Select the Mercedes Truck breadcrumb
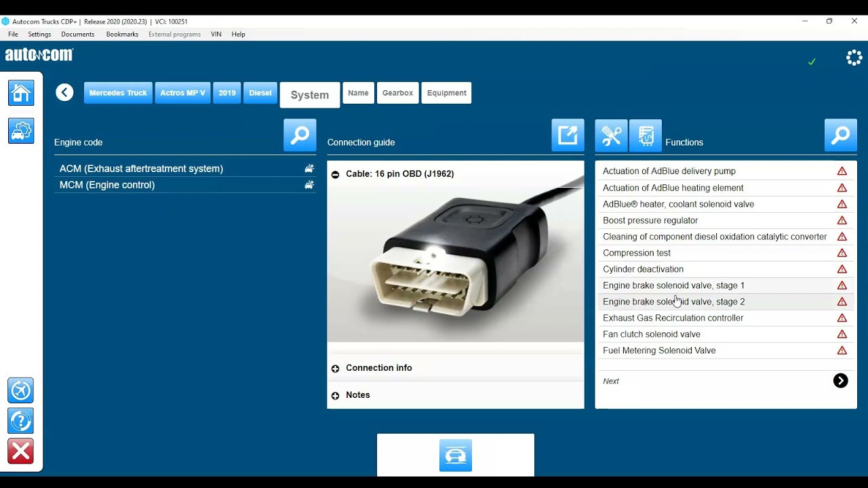Viewport: 868px width, 488px height. point(118,93)
